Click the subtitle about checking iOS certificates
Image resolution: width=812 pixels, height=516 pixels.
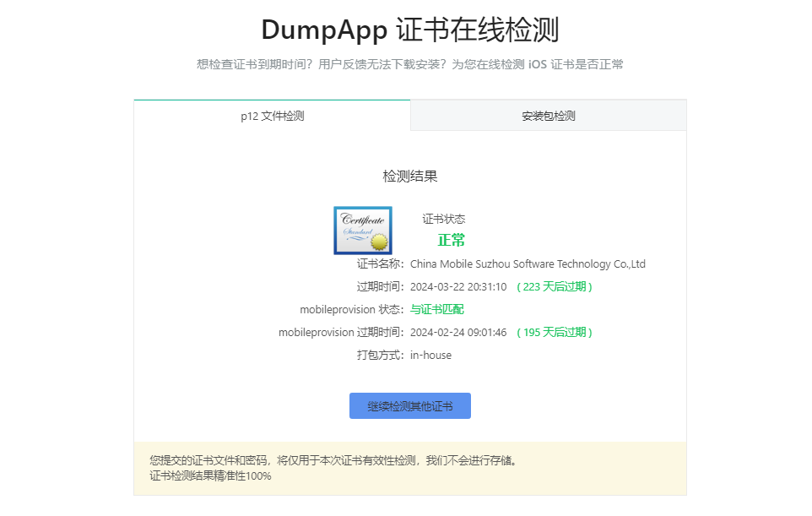(409, 64)
